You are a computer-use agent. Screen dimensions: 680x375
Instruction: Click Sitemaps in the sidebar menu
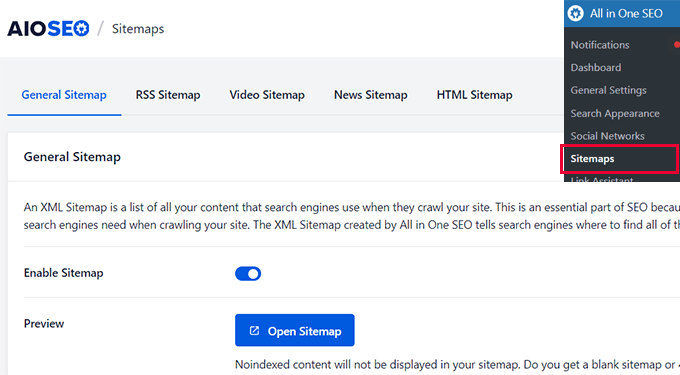592,159
